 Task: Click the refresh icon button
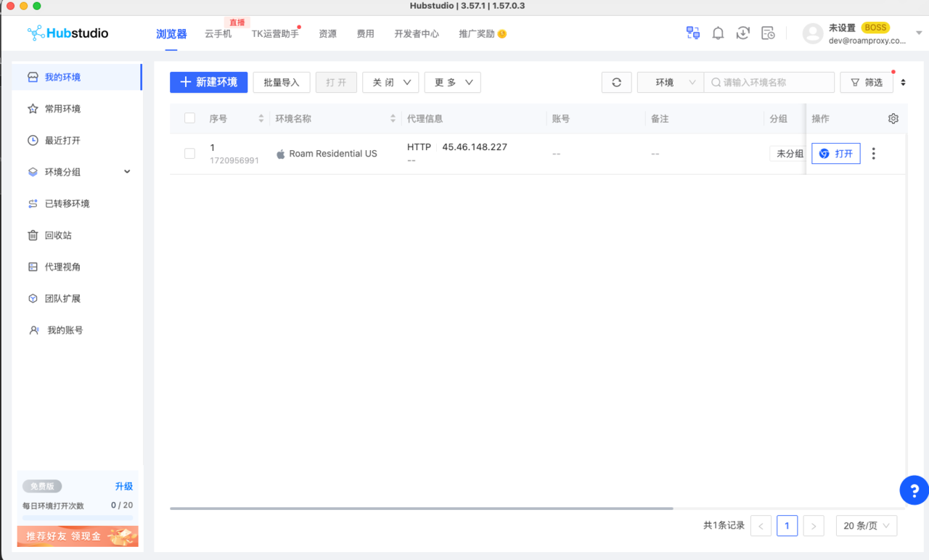[x=617, y=83]
